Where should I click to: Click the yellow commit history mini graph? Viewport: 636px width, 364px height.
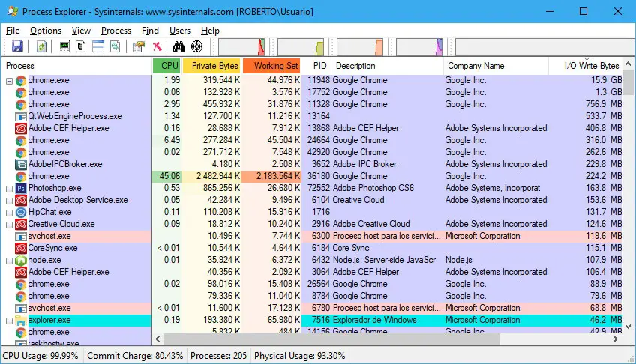[301, 47]
